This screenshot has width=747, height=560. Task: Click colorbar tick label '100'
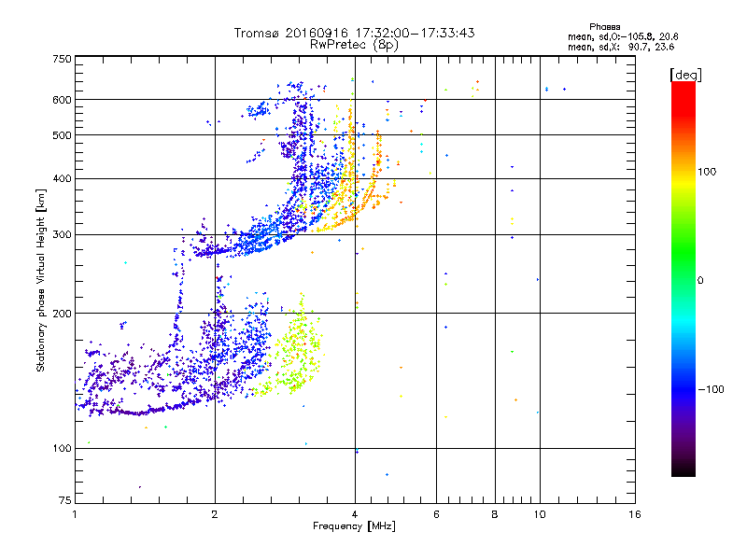[x=707, y=172]
